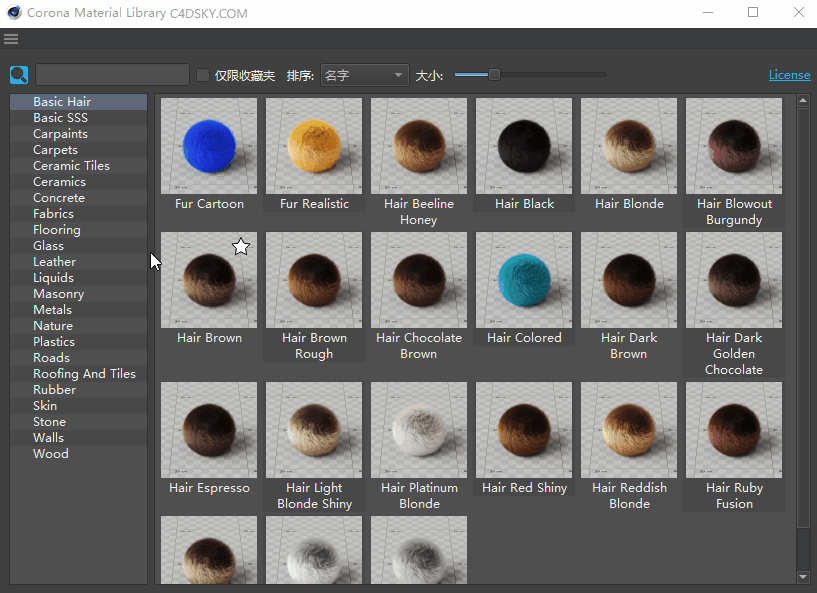The width and height of the screenshot is (817, 593).
Task: Click the scrollbar up arrow
Action: (803, 100)
